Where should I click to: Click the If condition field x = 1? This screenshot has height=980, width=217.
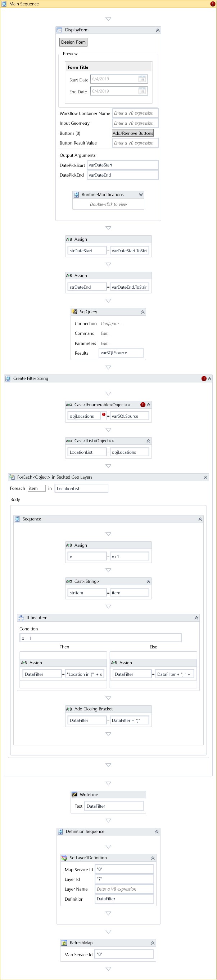100,638
